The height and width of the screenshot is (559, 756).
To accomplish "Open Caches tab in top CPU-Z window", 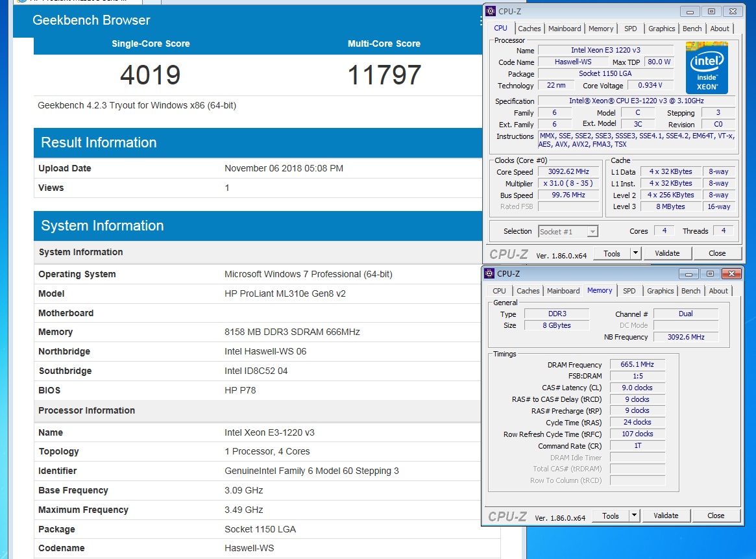I will [530, 29].
